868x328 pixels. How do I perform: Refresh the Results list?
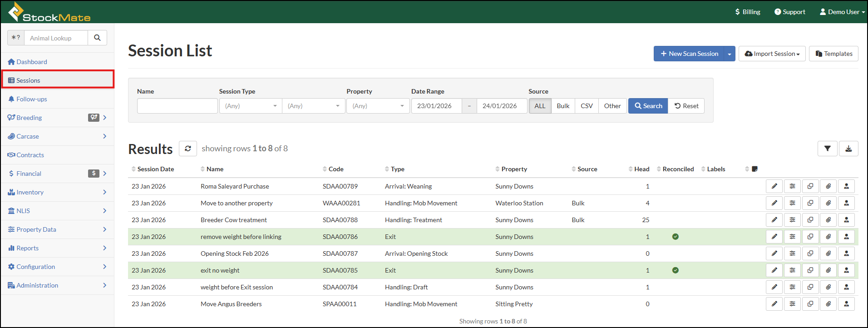click(188, 149)
